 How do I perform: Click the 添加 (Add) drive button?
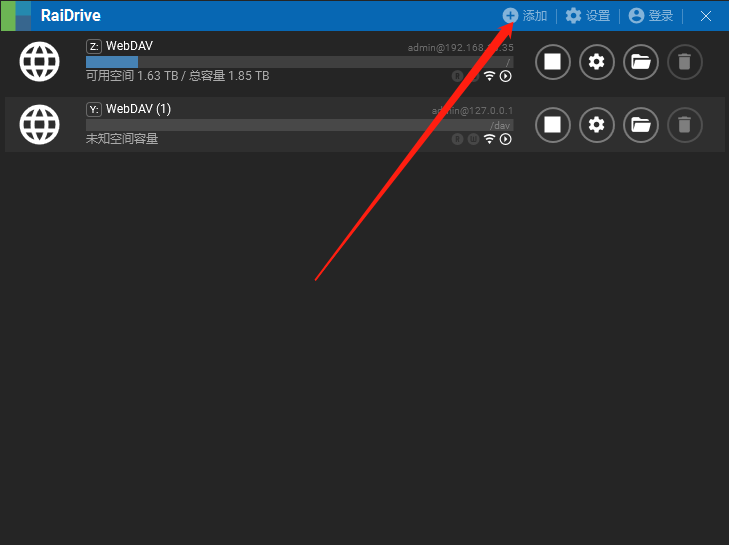pyautogui.click(x=525, y=15)
